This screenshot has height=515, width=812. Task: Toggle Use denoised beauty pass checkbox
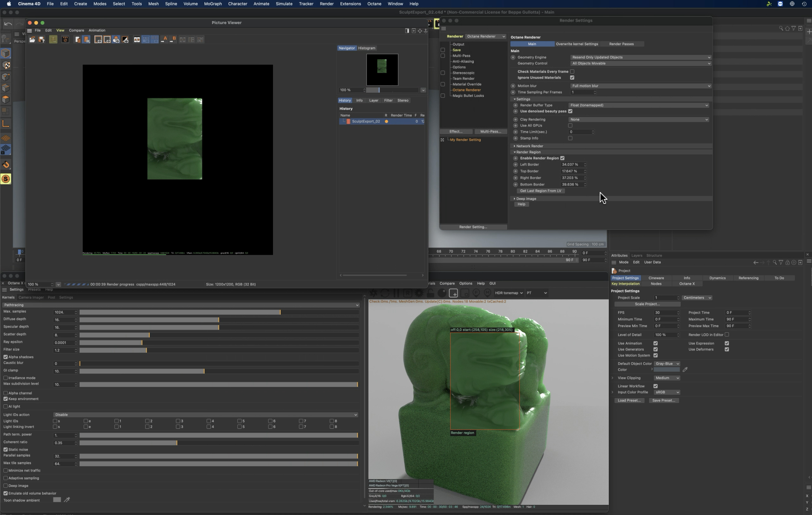(570, 111)
